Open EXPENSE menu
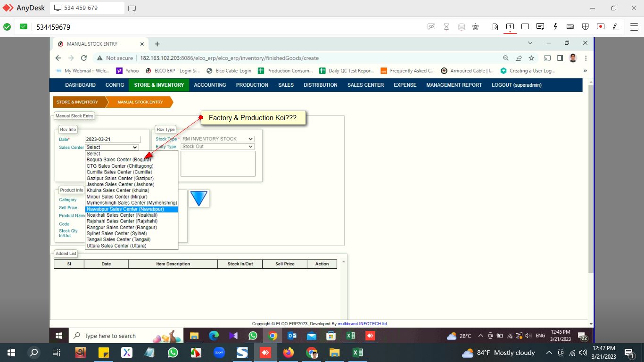This screenshot has height=362, width=644. point(405,85)
